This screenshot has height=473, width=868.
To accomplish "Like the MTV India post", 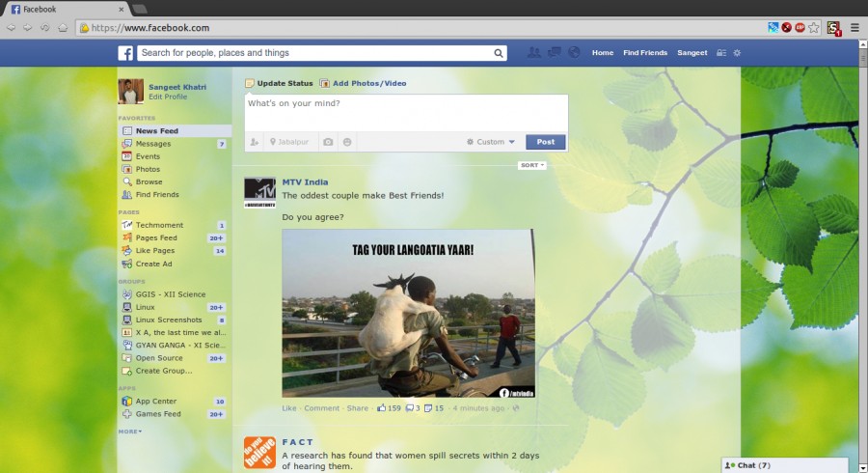I will click(x=289, y=408).
